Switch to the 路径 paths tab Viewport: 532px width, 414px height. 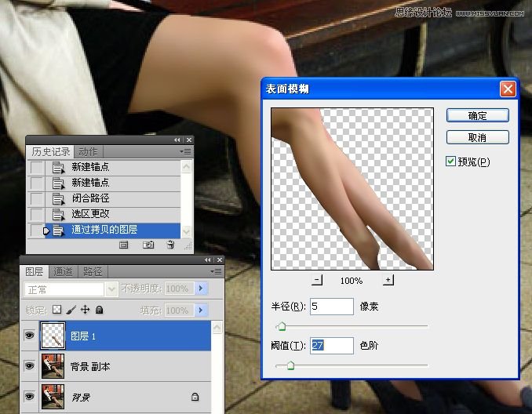coord(93,271)
